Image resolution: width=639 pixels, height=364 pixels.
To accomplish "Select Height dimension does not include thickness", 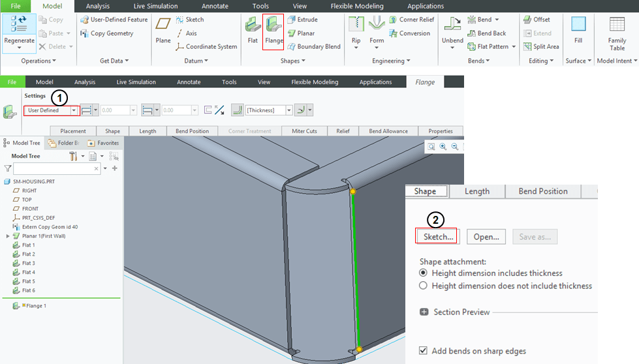I will (x=424, y=286).
